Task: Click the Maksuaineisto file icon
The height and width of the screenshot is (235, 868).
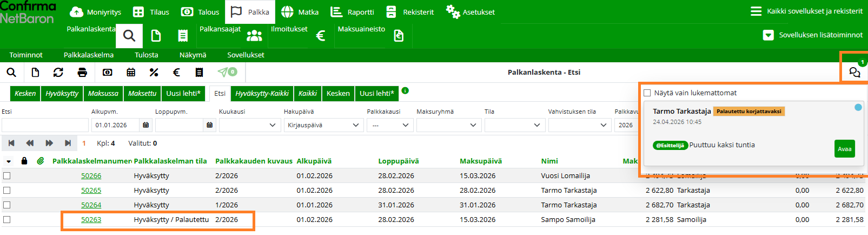Action: 399,36
